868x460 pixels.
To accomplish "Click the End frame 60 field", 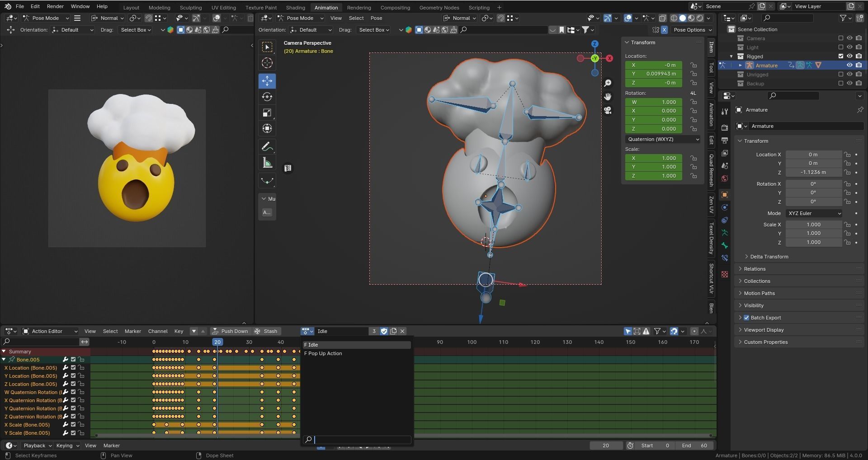I will click(695, 446).
